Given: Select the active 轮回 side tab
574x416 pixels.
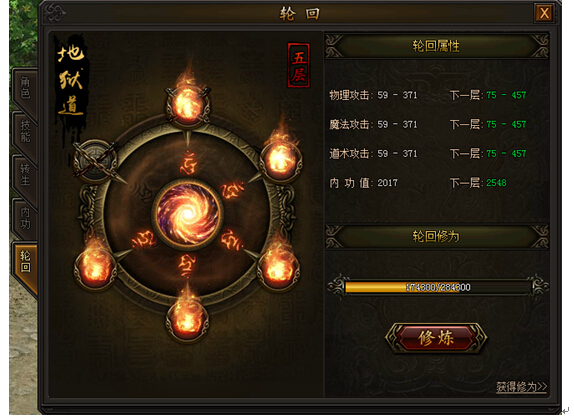Looking at the screenshot, I should (25, 263).
